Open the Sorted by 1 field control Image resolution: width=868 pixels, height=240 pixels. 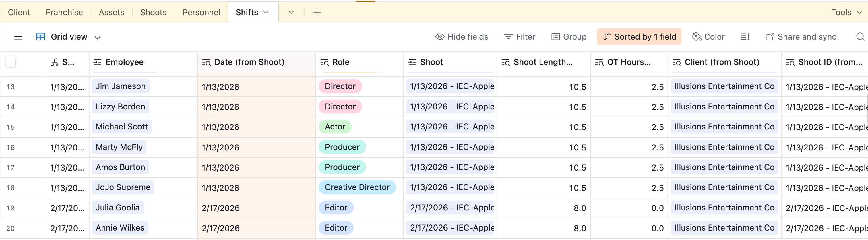click(x=639, y=37)
